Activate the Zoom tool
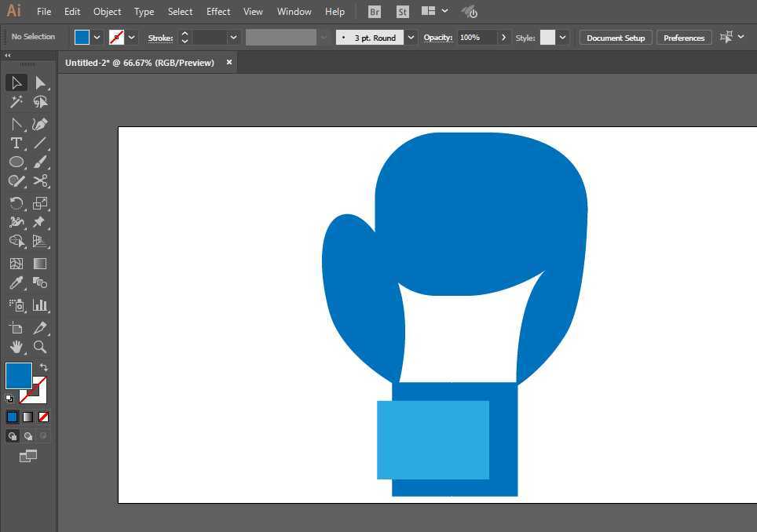757x532 pixels. [x=40, y=347]
